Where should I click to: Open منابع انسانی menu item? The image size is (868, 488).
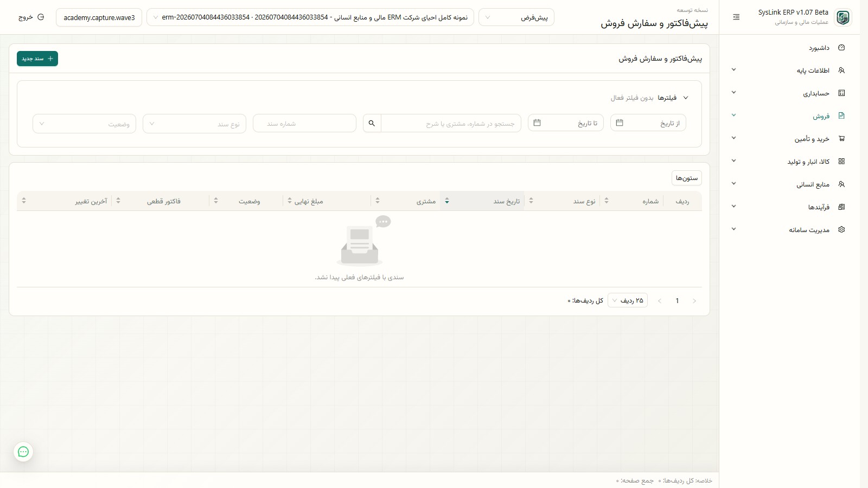coord(789,184)
